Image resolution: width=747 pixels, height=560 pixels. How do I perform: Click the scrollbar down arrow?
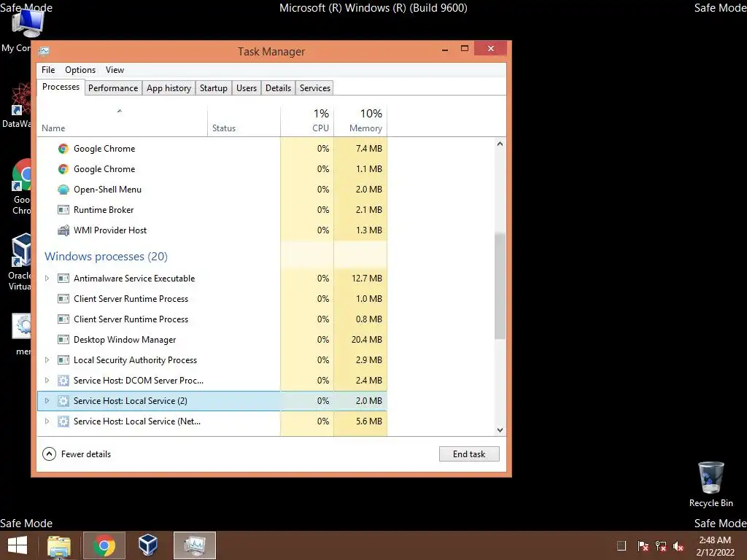[x=500, y=430]
